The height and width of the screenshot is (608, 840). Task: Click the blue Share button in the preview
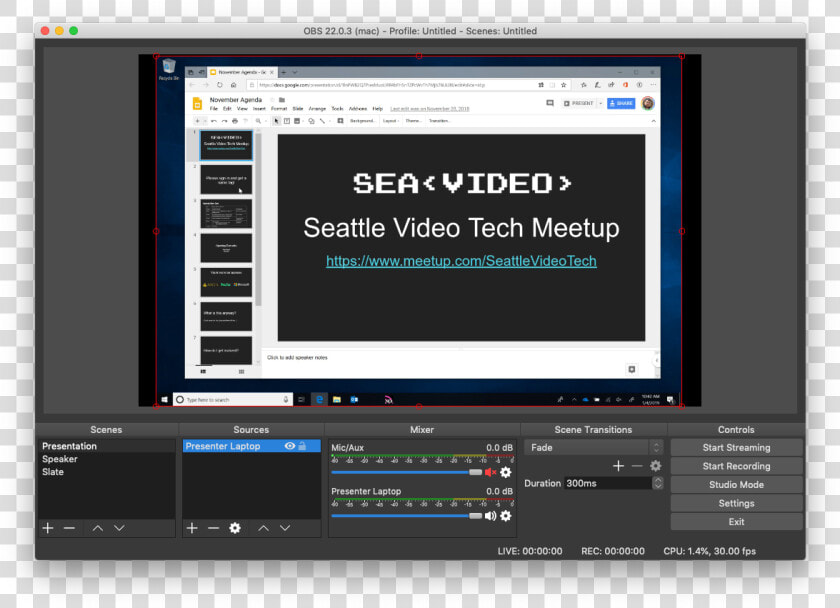[621, 103]
